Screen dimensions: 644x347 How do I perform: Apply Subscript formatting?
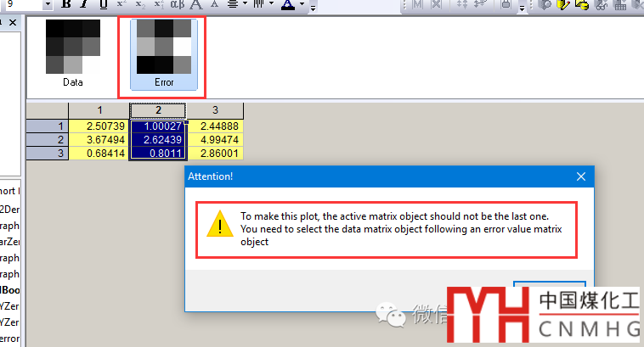coord(140,4)
